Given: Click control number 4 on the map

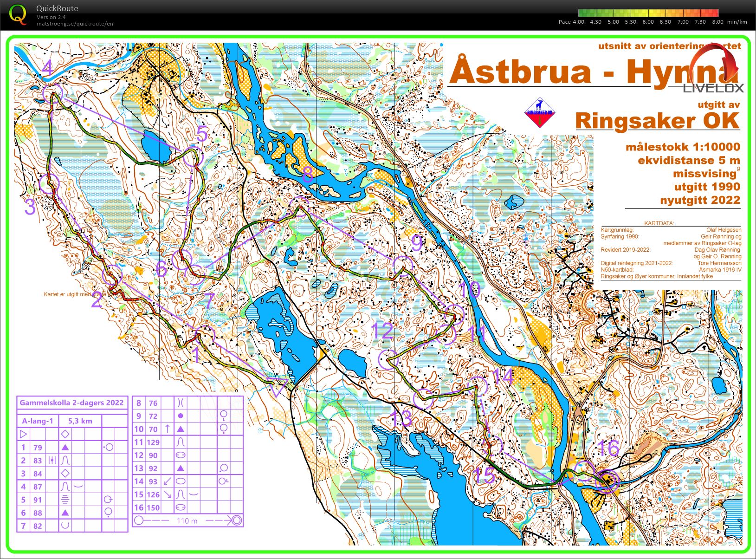Looking at the screenshot, I should pyautogui.click(x=47, y=69).
